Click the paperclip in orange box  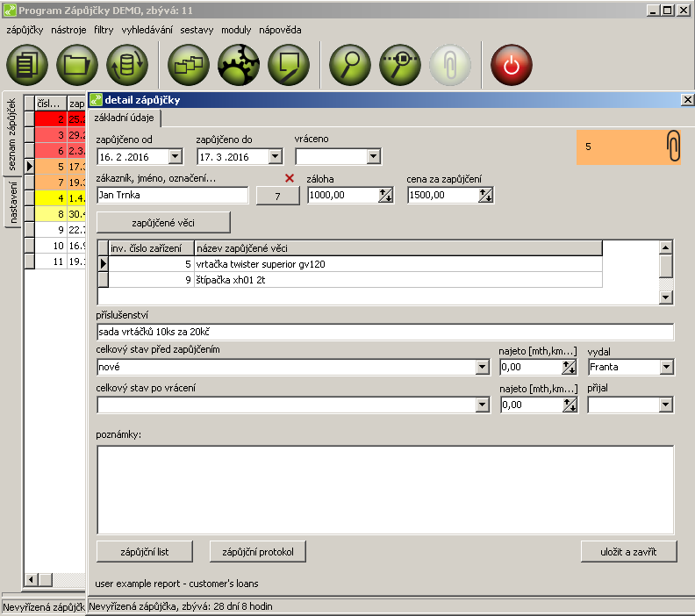[673, 146]
